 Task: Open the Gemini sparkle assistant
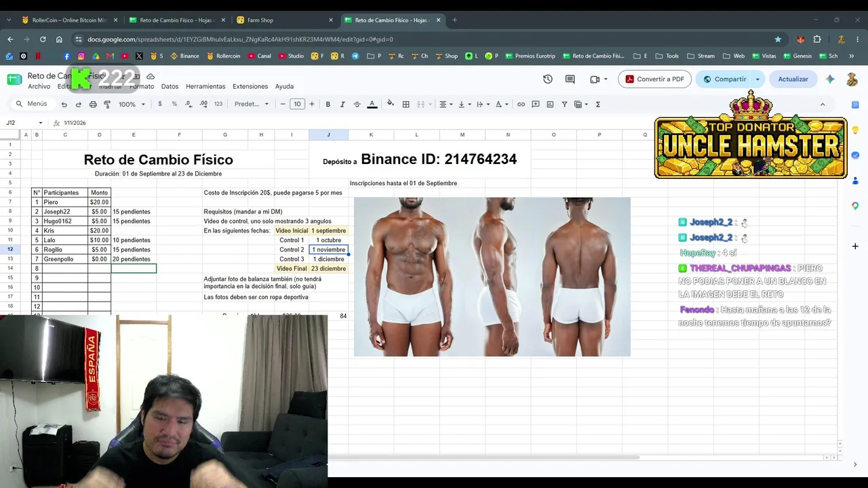click(830, 79)
